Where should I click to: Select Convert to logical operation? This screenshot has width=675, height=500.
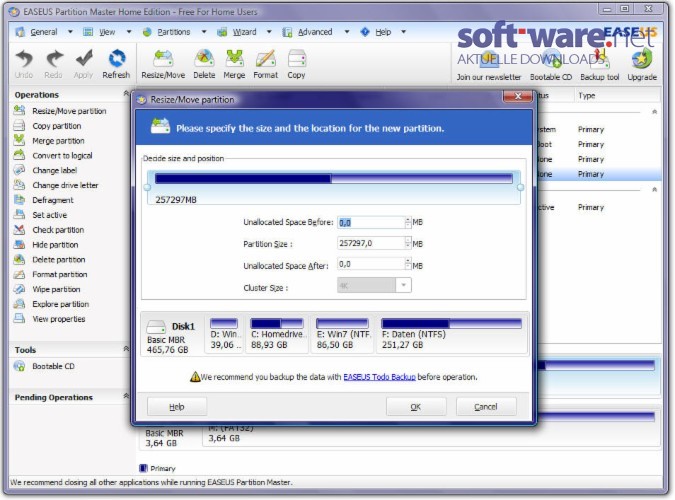(x=53, y=155)
